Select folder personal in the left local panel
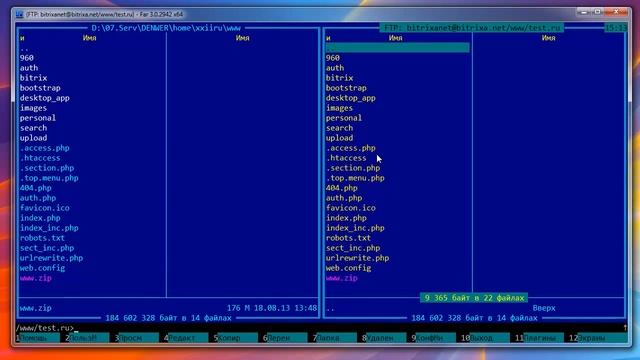This screenshot has height=360, width=640. point(38,118)
